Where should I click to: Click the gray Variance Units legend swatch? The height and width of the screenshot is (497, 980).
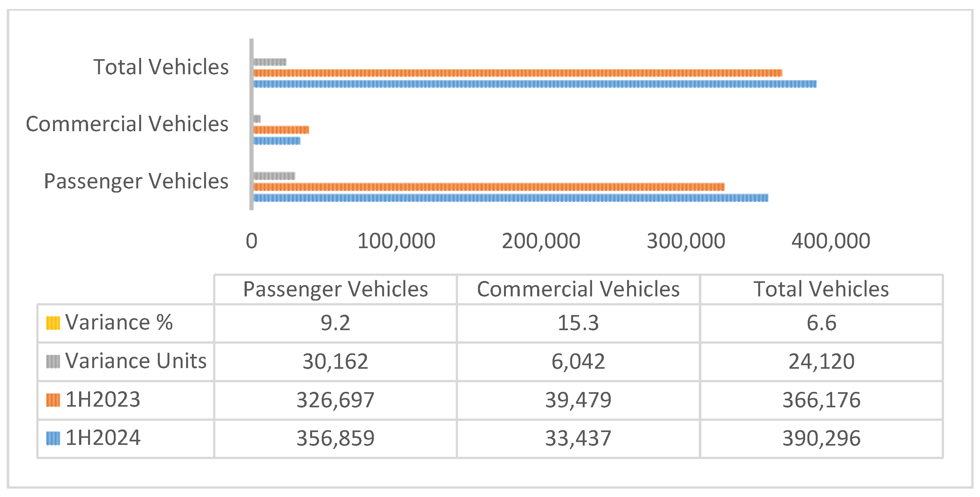pos(53,362)
